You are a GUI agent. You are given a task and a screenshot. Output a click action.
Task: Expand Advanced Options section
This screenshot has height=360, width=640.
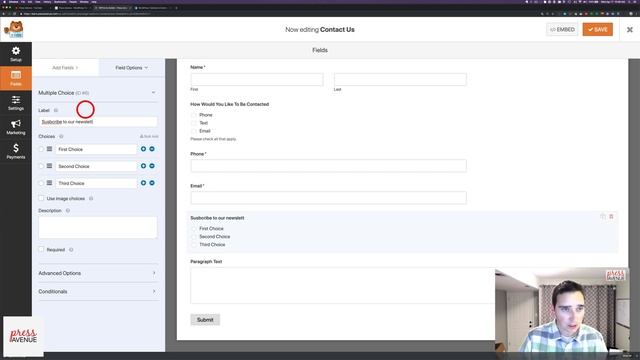pyautogui.click(x=98, y=273)
